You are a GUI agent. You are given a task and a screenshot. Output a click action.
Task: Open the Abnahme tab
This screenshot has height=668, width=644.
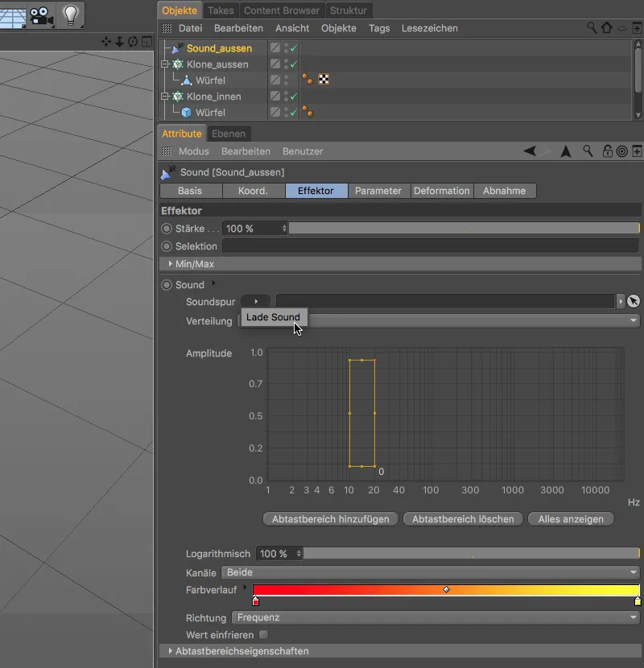(x=504, y=191)
